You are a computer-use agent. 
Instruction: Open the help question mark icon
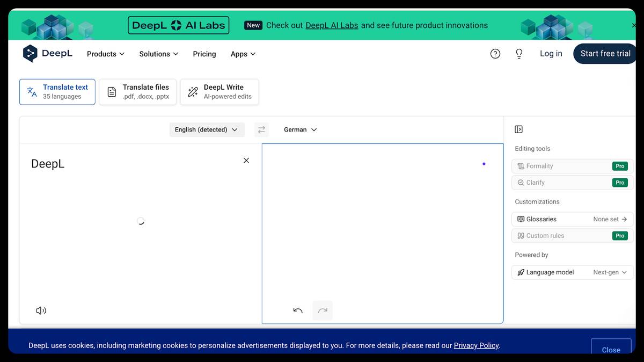pyautogui.click(x=495, y=54)
